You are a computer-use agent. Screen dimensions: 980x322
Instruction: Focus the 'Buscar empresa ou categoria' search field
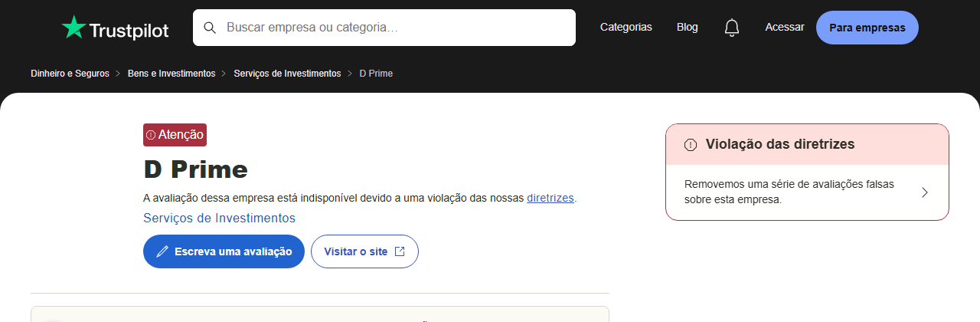click(x=384, y=28)
